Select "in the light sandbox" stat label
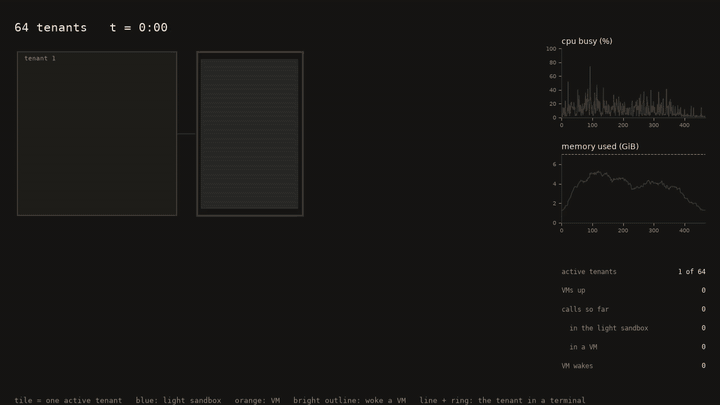The height and width of the screenshot is (405, 720). pos(608,328)
